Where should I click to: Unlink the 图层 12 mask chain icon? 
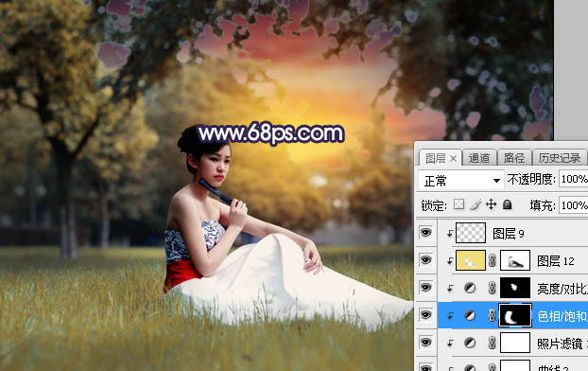[492, 260]
